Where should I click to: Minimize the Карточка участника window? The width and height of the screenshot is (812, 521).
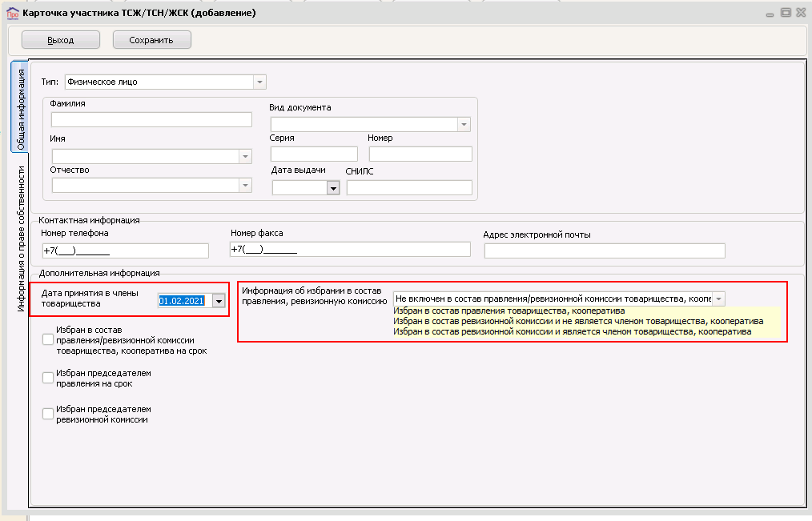point(770,14)
